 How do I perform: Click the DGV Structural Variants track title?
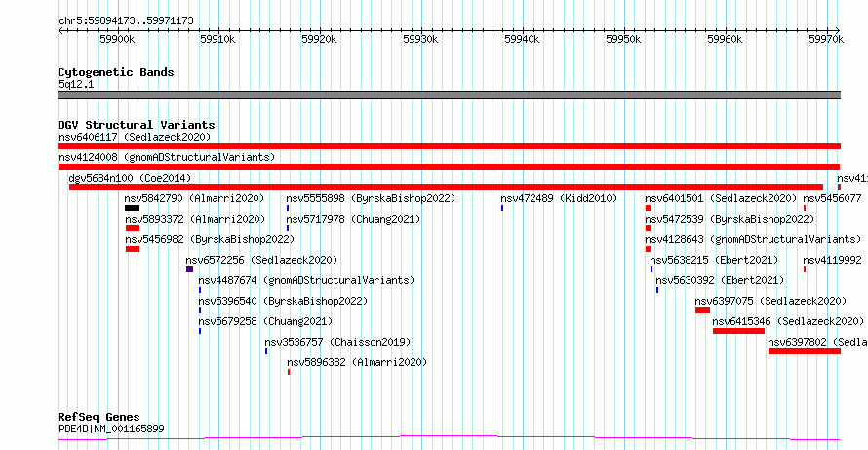point(137,125)
